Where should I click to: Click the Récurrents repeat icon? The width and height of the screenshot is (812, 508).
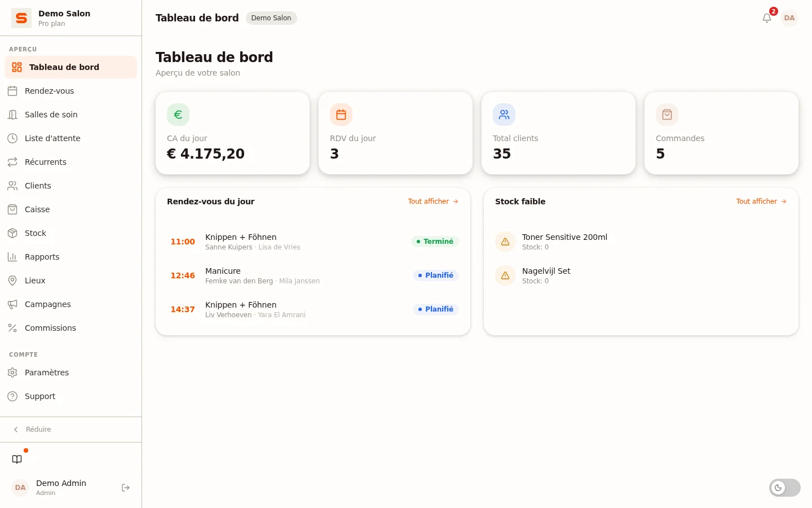(x=12, y=162)
